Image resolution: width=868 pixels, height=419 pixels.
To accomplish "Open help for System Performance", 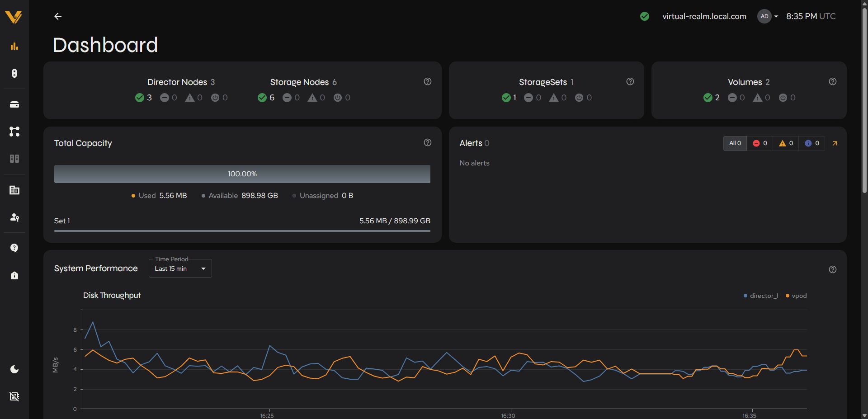I will click(833, 269).
